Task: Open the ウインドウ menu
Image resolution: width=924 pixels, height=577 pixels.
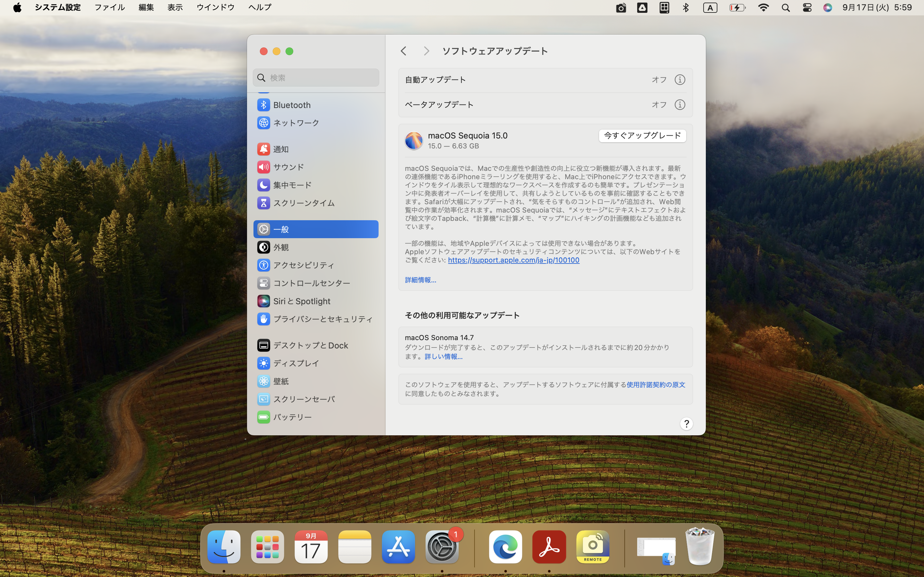Action: tap(215, 7)
